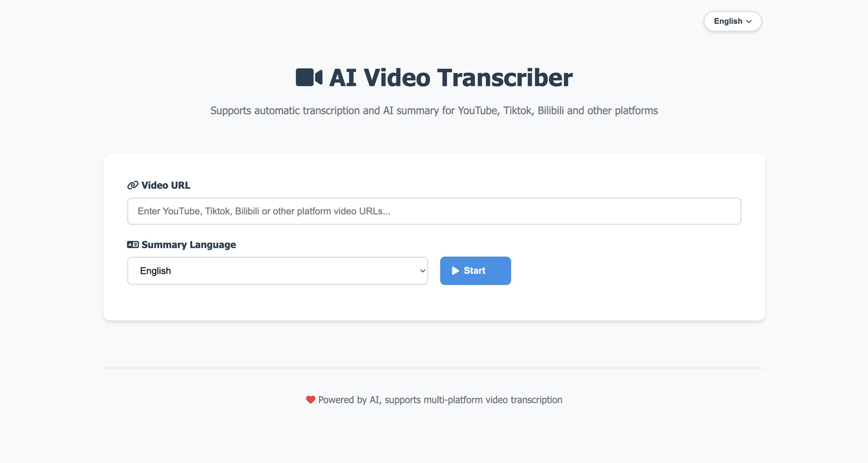Click the Summary Language label
868x463 pixels.
pyautogui.click(x=189, y=245)
